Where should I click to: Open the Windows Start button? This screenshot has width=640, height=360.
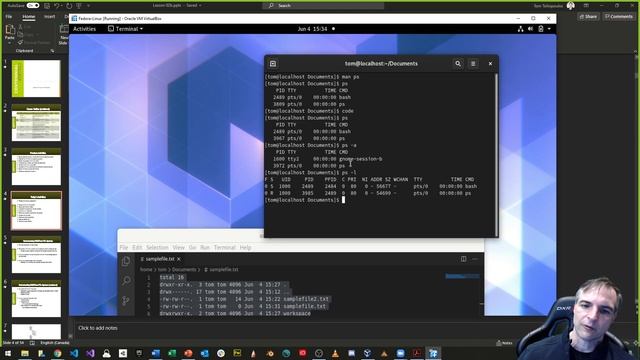point(8,353)
